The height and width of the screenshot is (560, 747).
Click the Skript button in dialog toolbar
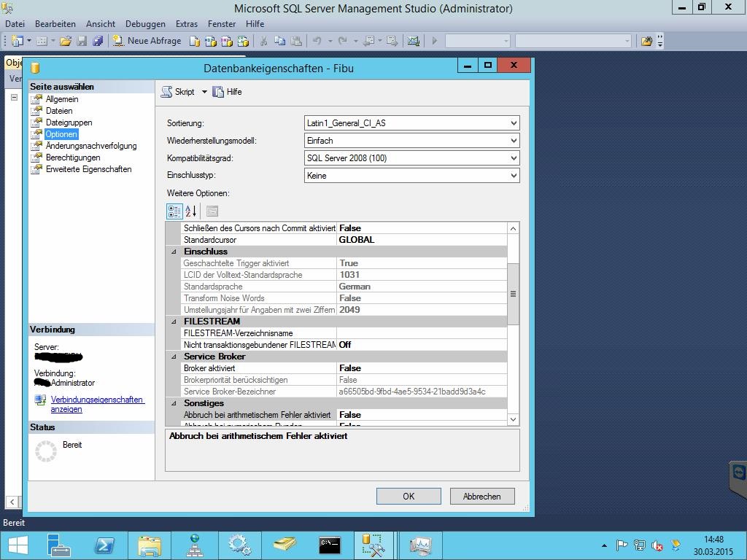tap(178, 92)
